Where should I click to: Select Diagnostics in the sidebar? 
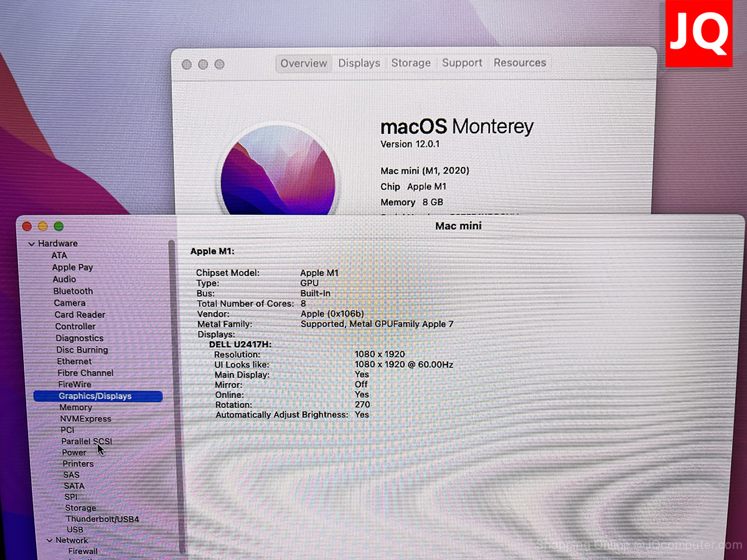(x=80, y=338)
